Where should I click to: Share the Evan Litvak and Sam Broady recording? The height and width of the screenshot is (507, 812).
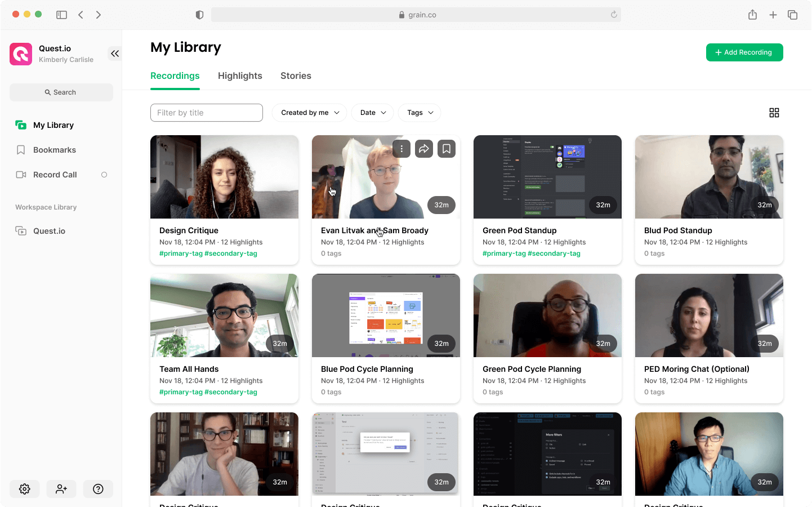[424, 148]
